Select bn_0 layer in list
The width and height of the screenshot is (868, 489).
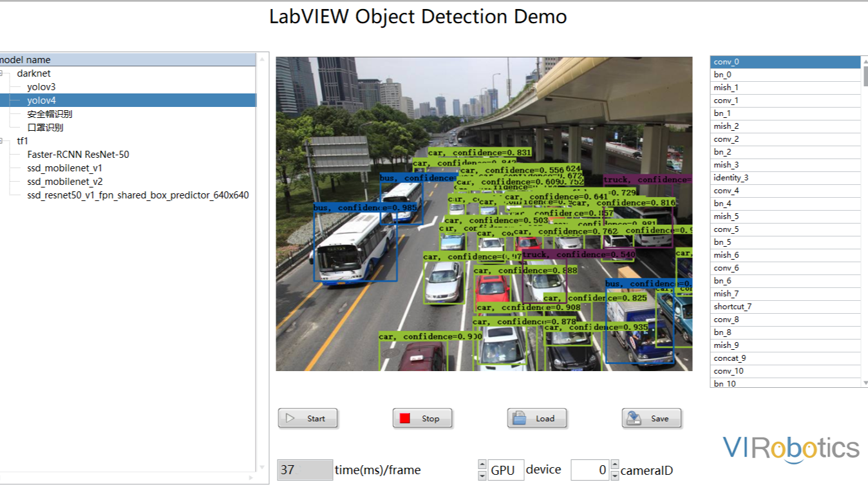tap(786, 75)
